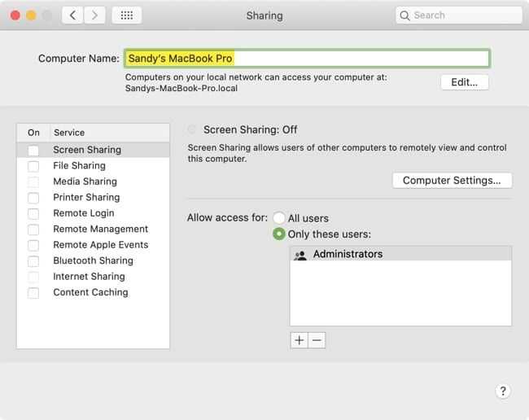
Task: Open help with the question mark button
Action: click(x=503, y=392)
